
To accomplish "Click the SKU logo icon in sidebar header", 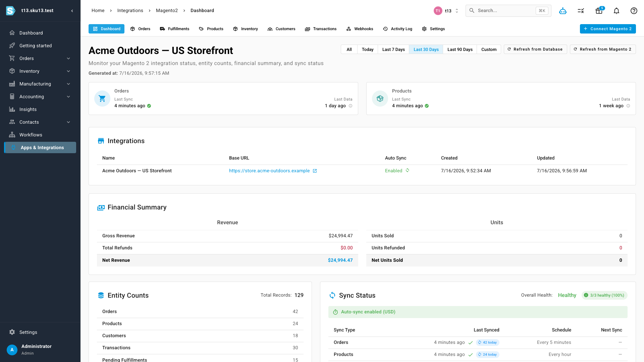I will coord(11,11).
